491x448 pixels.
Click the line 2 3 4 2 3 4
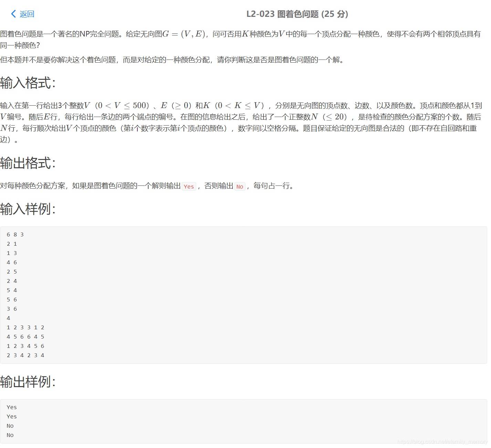point(25,355)
